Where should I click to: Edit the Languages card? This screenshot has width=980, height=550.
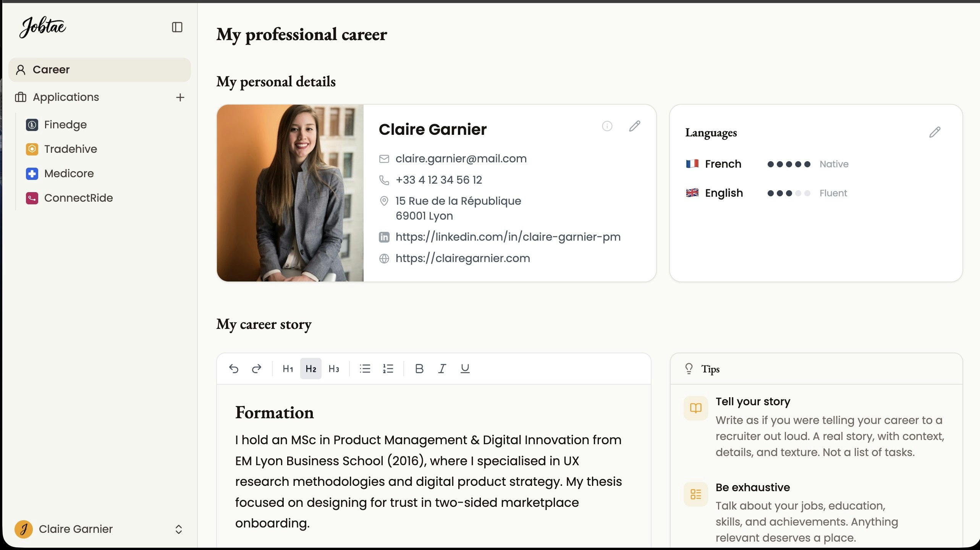coord(935,132)
